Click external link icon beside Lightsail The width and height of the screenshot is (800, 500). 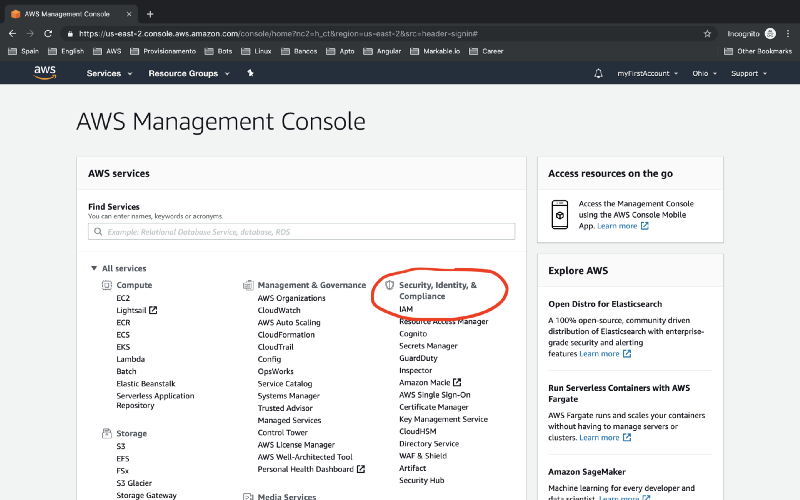click(153, 310)
